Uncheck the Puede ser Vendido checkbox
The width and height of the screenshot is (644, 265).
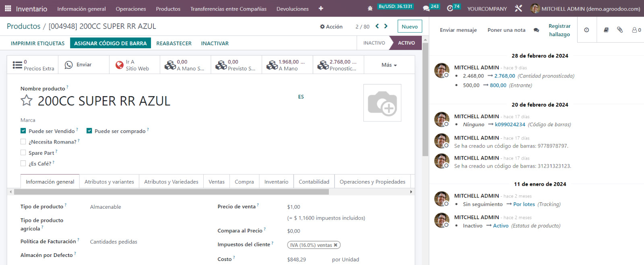[23, 131]
